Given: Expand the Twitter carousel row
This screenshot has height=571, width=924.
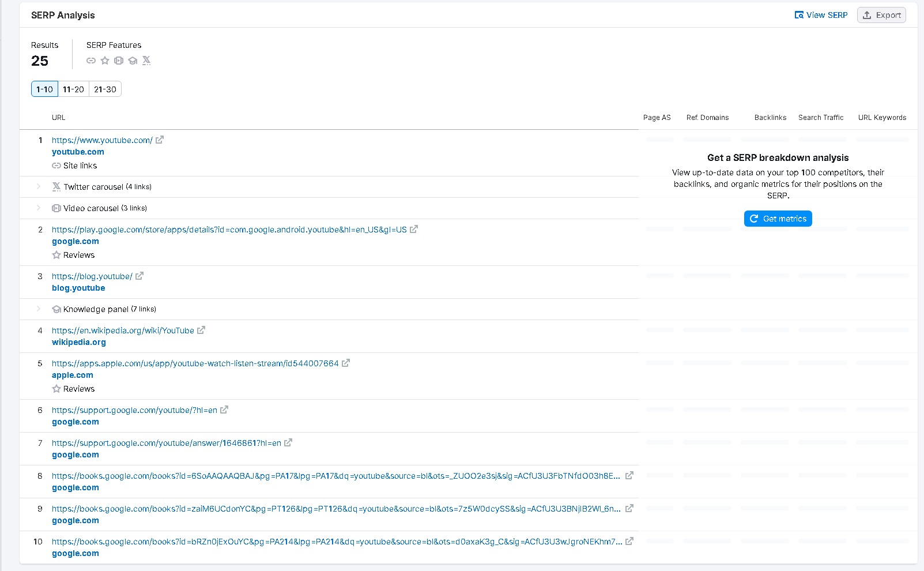Looking at the screenshot, I should point(39,186).
